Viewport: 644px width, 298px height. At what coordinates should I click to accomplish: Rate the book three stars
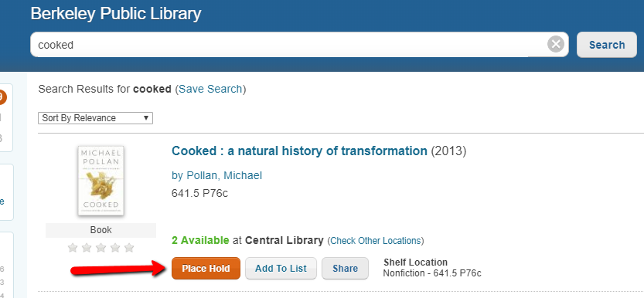pos(101,248)
